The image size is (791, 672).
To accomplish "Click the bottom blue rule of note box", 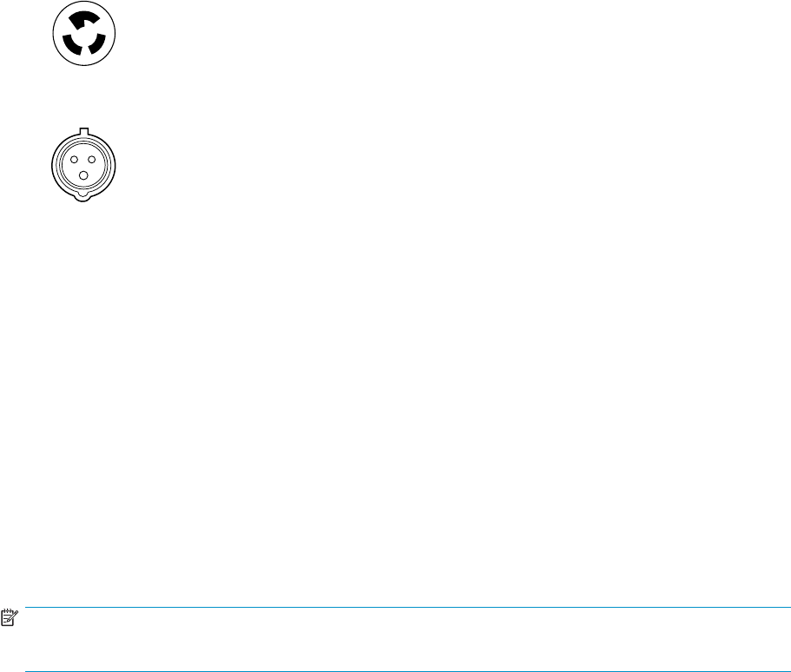I will tap(407, 671).
